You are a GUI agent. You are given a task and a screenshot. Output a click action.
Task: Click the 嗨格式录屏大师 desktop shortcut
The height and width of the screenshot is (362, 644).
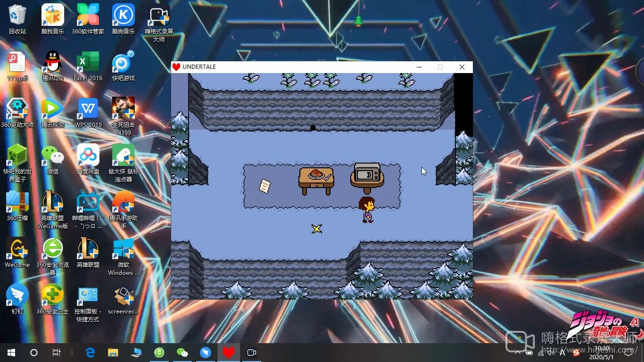coord(159,24)
